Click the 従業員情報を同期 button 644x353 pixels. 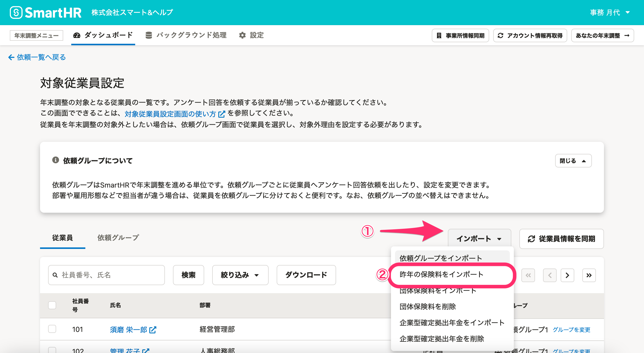point(561,239)
